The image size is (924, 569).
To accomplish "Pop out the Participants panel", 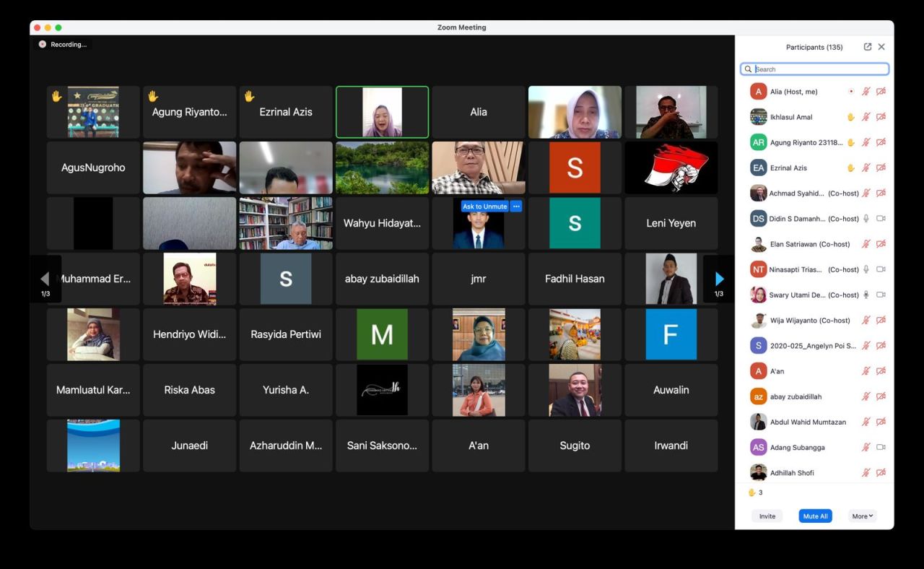I will click(867, 47).
